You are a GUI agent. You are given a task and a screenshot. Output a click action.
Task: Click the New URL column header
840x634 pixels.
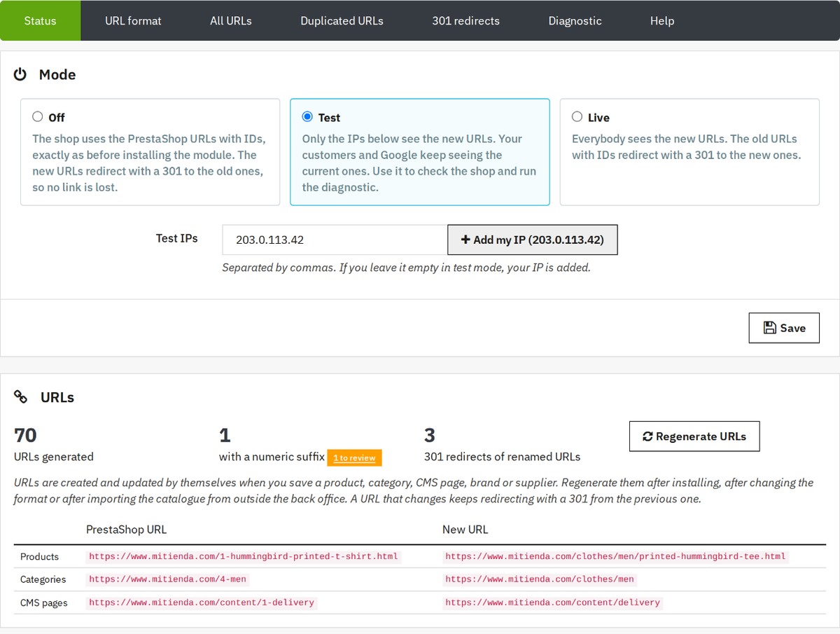coord(465,530)
